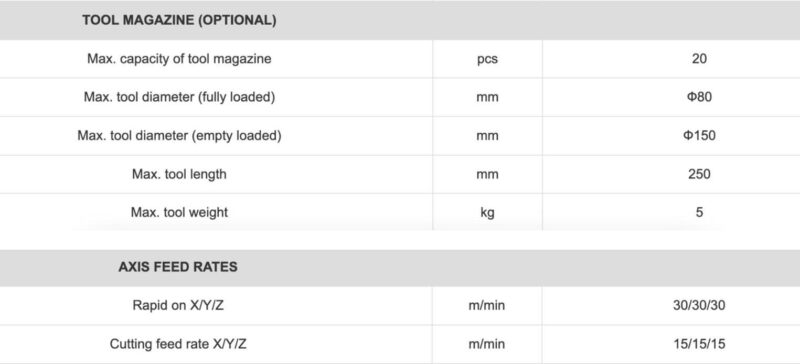
Task: Select the Φ150 diameter value
Action: tap(699, 135)
